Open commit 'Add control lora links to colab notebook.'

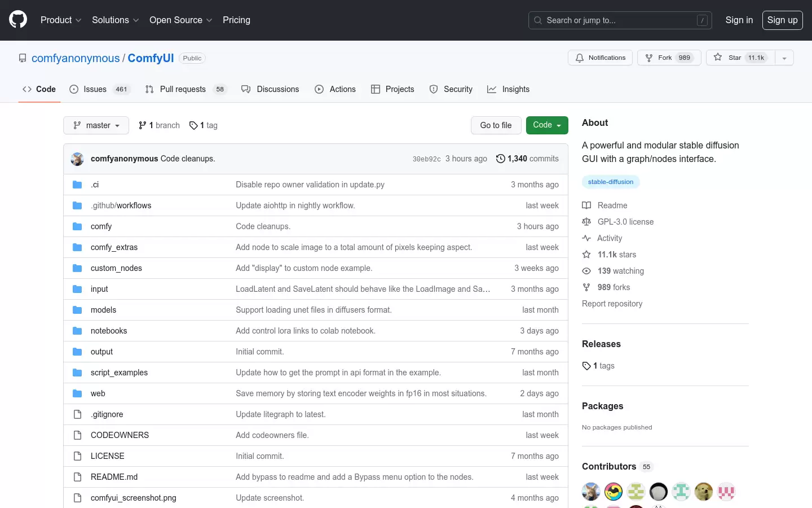[306, 331]
